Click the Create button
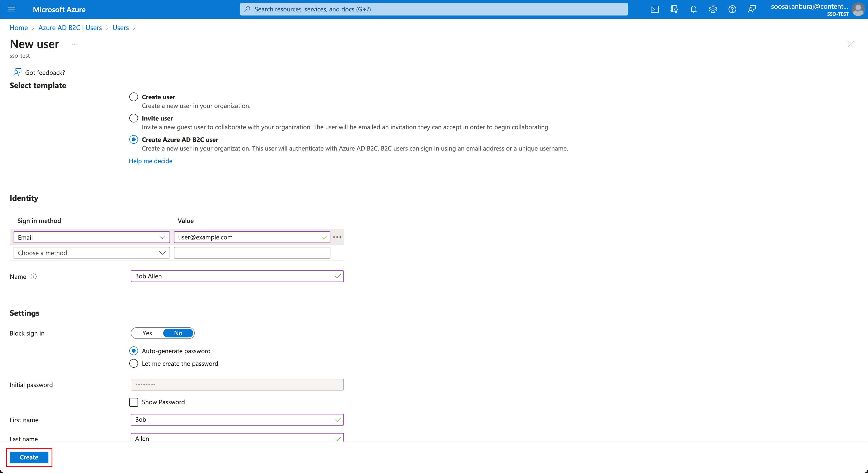Image resolution: width=868 pixels, height=473 pixels. coord(29,457)
